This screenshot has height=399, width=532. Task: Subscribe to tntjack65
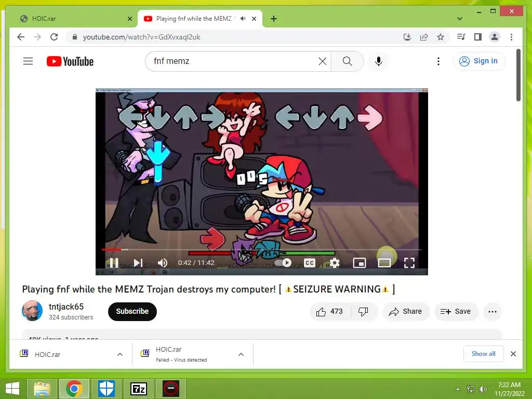pyautogui.click(x=132, y=312)
